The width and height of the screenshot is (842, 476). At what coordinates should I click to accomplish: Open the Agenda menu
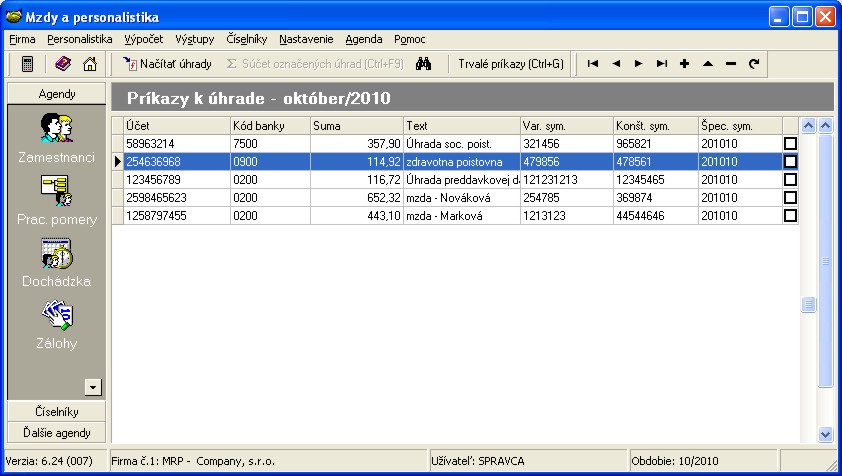(364, 39)
